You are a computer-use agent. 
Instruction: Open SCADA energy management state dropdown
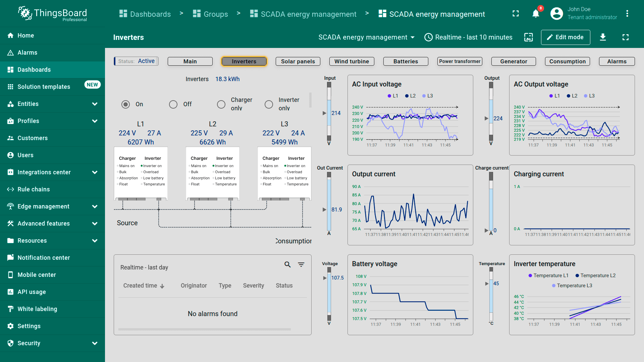[366, 37]
